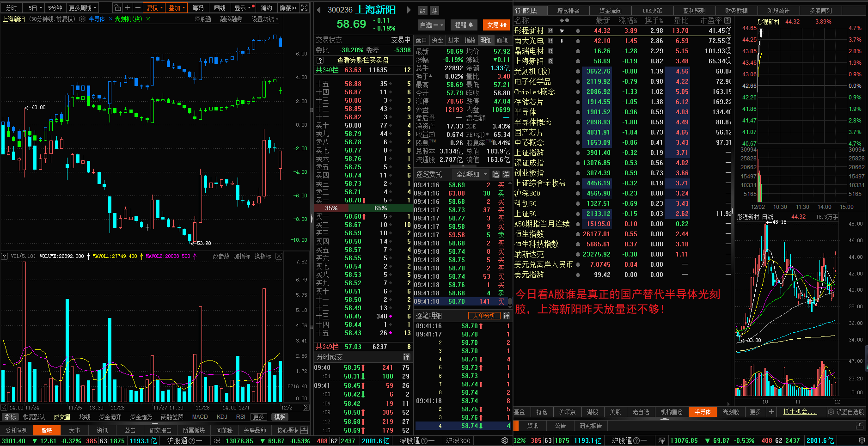Open 全部明细 filter dropdown
868x446 pixels.
pyautogui.click(x=471, y=174)
